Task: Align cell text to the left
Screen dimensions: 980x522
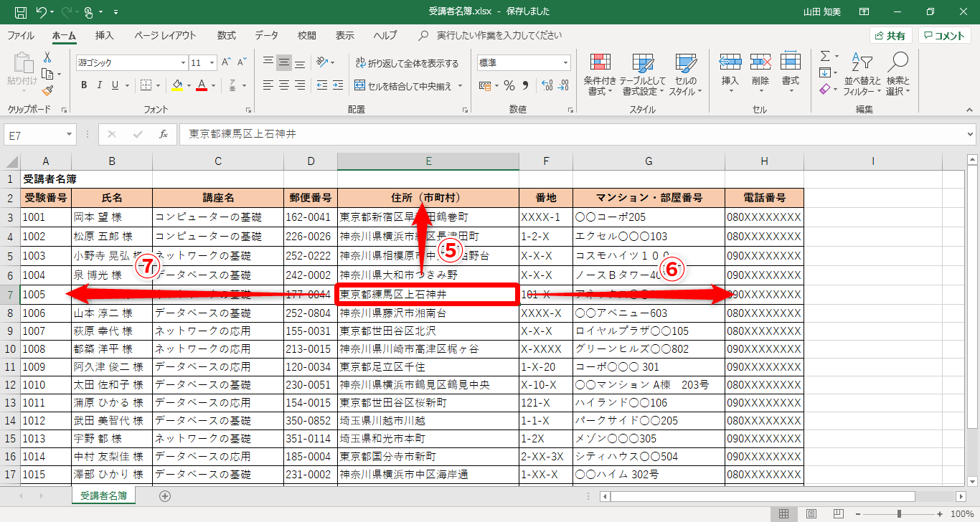Action: coord(268,86)
